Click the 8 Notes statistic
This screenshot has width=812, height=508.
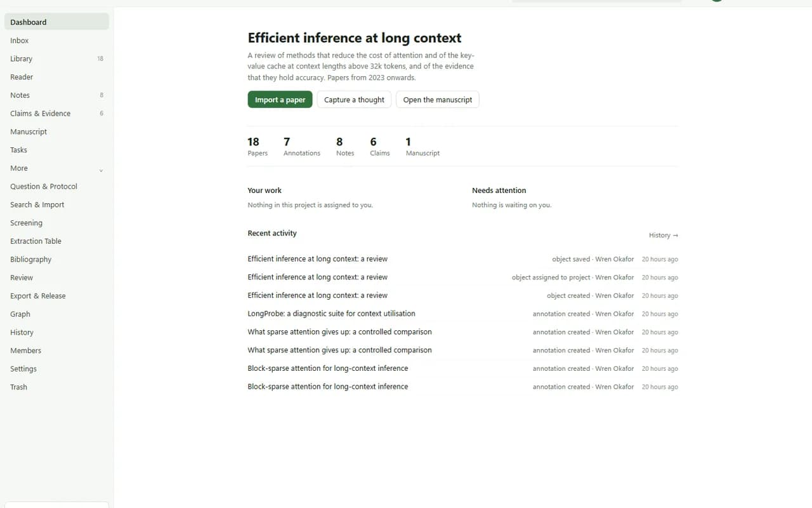tap(345, 146)
